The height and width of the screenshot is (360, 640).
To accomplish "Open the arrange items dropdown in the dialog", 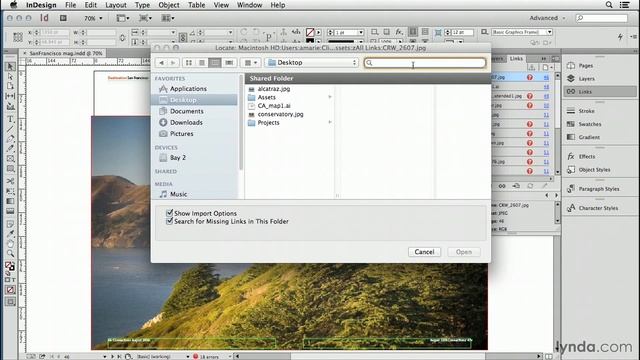I will (x=251, y=62).
